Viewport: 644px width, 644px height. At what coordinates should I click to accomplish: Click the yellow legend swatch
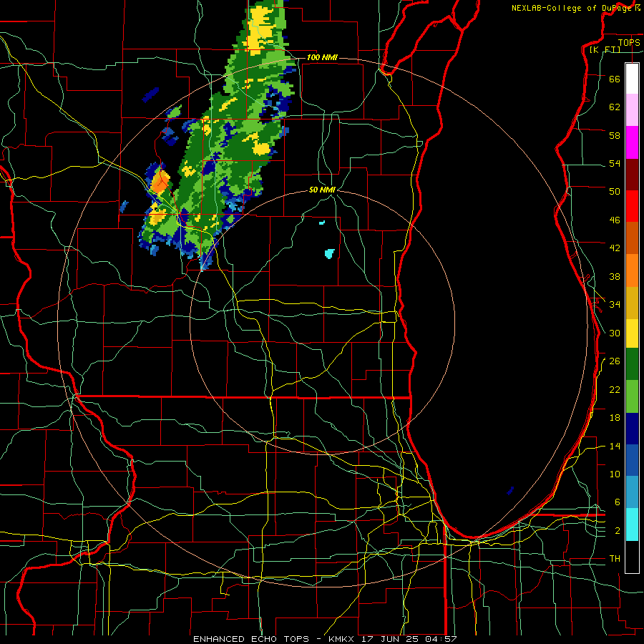pyautogui.click(x=632, y=333)
